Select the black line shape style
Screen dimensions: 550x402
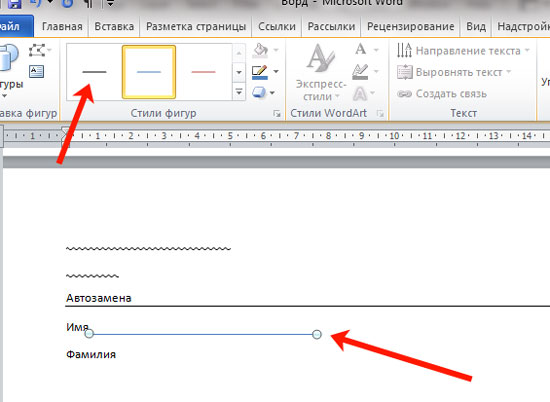click(x=94, y=72)
